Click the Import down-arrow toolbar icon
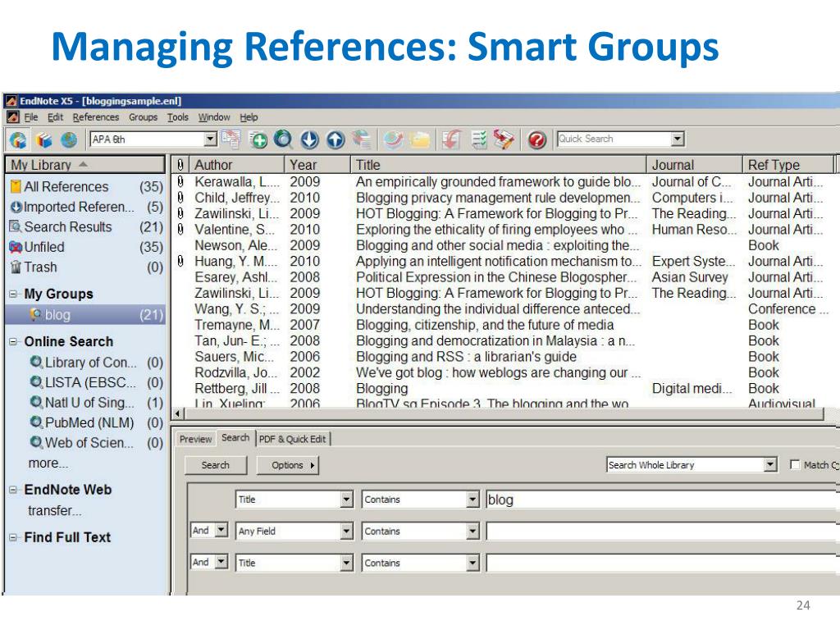 click(x=309, y=139)
